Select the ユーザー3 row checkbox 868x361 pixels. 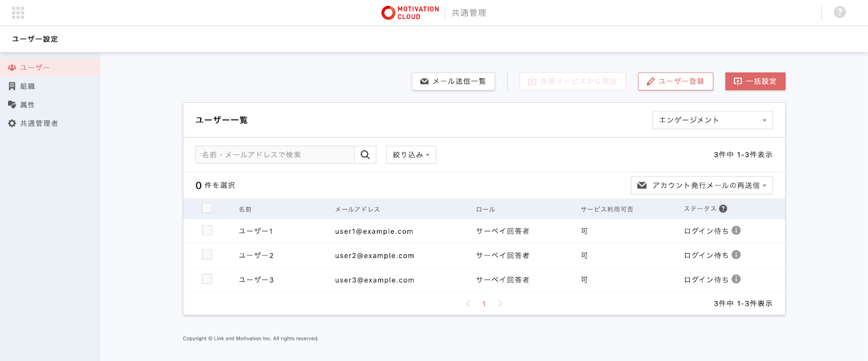[207, 279]
